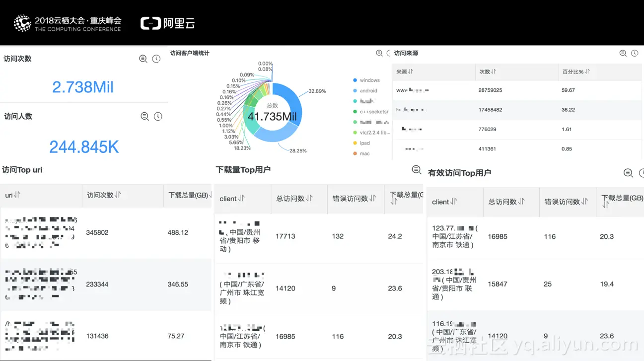Select the 59.67 percentage cell
The width and height of the screenshot is (644, 361).
pos(568,90)
